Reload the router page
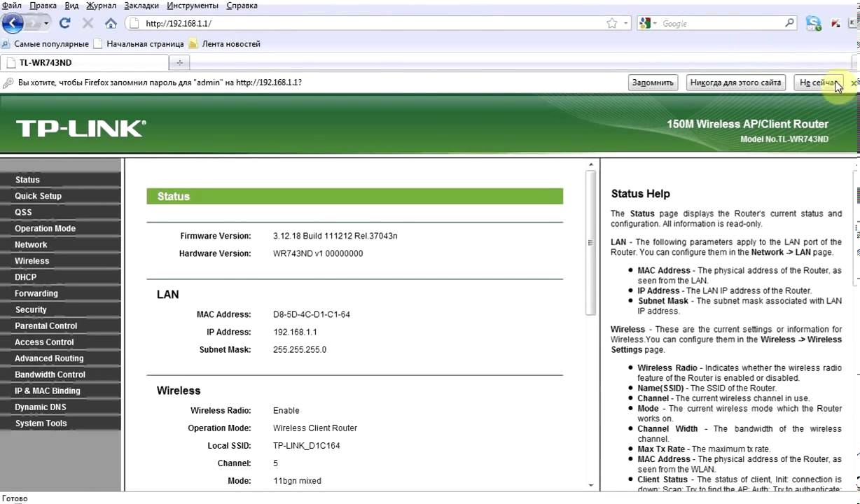Viewport: 860px width, 504px height. click(x=65, y=23)
